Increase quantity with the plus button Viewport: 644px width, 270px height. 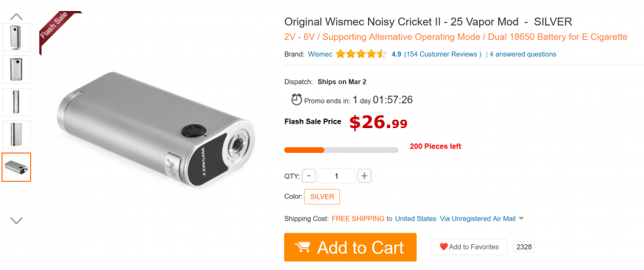pos(364,177)
